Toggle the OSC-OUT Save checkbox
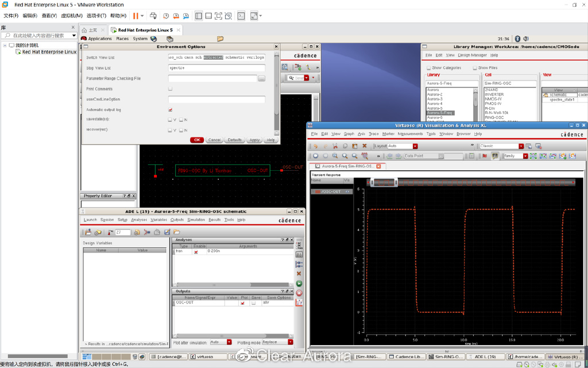588x368 pixels. click(253, 303)
